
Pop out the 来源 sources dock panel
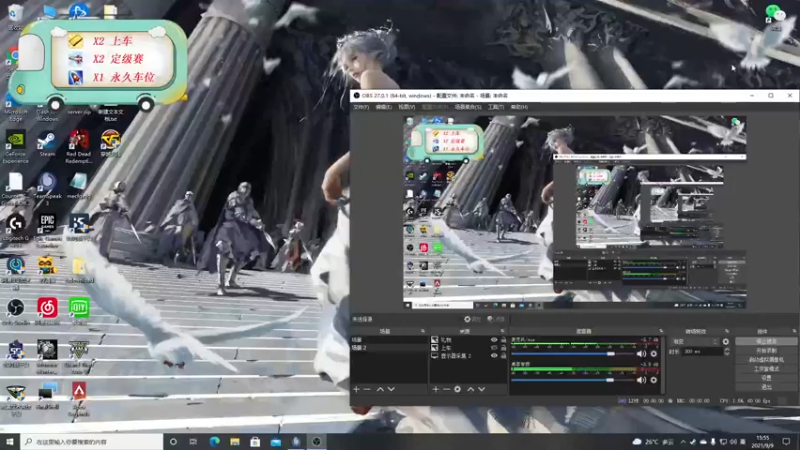(x=502, y=331)
